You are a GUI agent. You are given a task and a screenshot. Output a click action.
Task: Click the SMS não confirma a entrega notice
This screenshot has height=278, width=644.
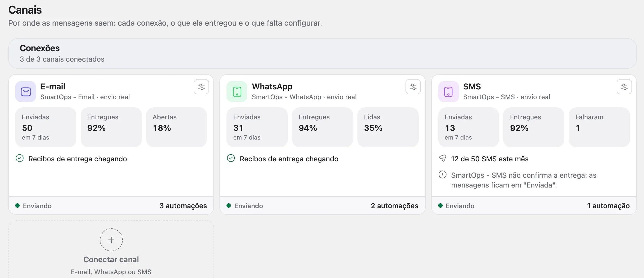click(524, 180)
